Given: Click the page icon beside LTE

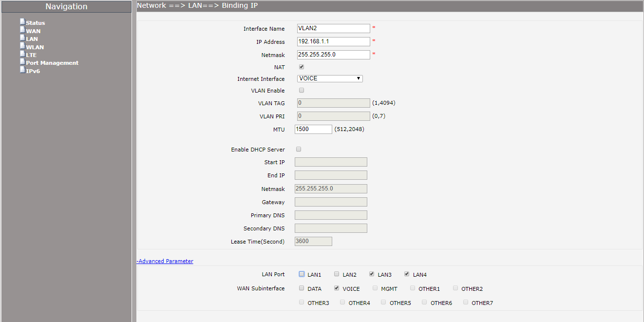Looking at the screenshot, I should (22, 54).
